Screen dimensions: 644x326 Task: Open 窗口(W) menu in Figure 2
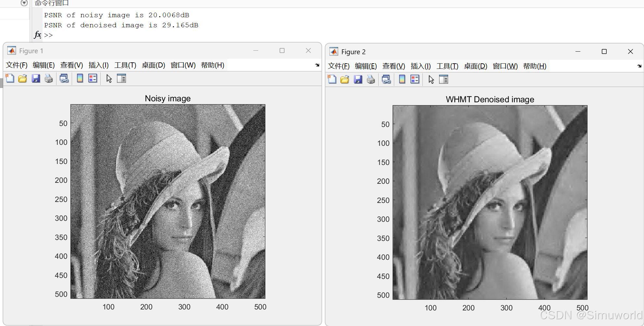point(505,66)
